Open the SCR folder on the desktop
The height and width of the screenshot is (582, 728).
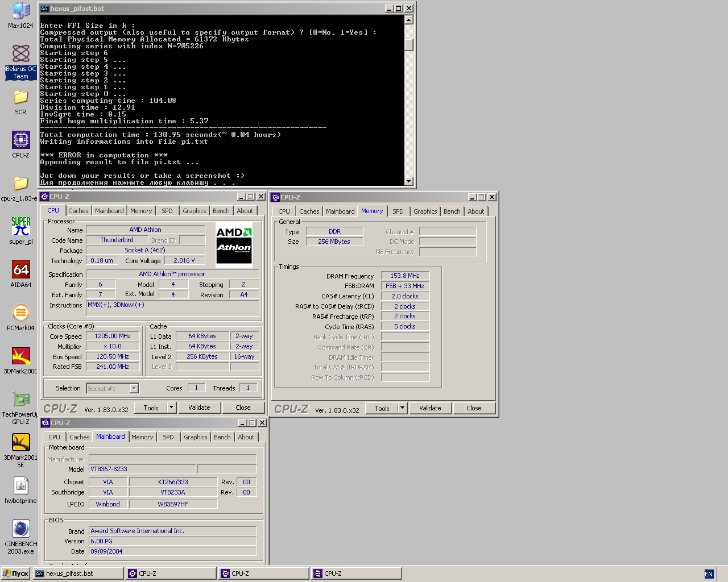[21, 102]
